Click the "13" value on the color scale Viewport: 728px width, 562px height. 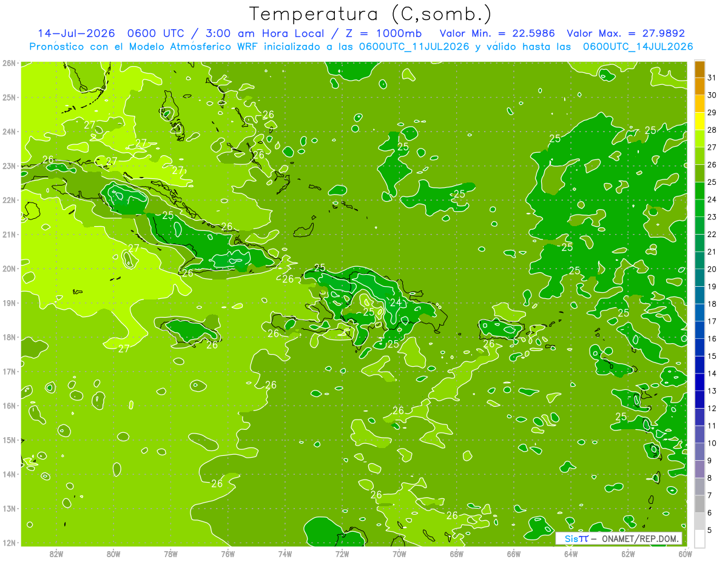[712, 390]
